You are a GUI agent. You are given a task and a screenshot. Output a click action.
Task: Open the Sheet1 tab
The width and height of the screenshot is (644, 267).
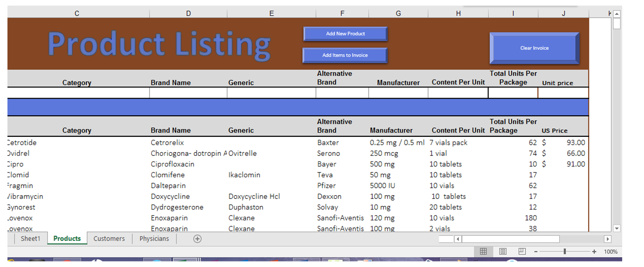(30, 239)
